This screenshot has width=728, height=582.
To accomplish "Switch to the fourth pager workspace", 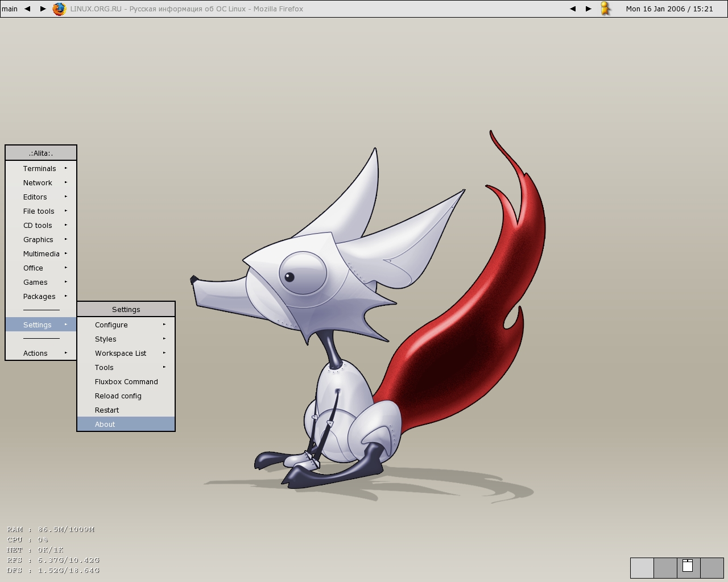I will click(712, 568).
